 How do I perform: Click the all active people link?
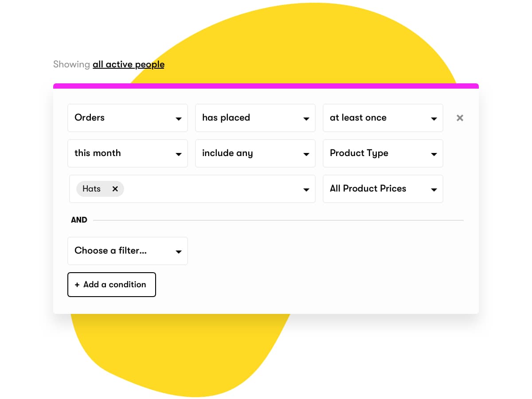pos(129,65)
